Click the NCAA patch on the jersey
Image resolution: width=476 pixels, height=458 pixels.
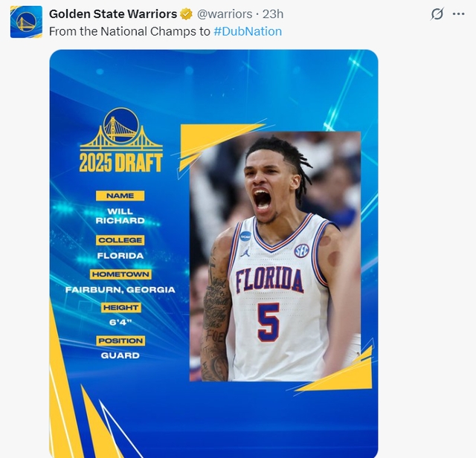pyautogui.click(x=245, y=236)
